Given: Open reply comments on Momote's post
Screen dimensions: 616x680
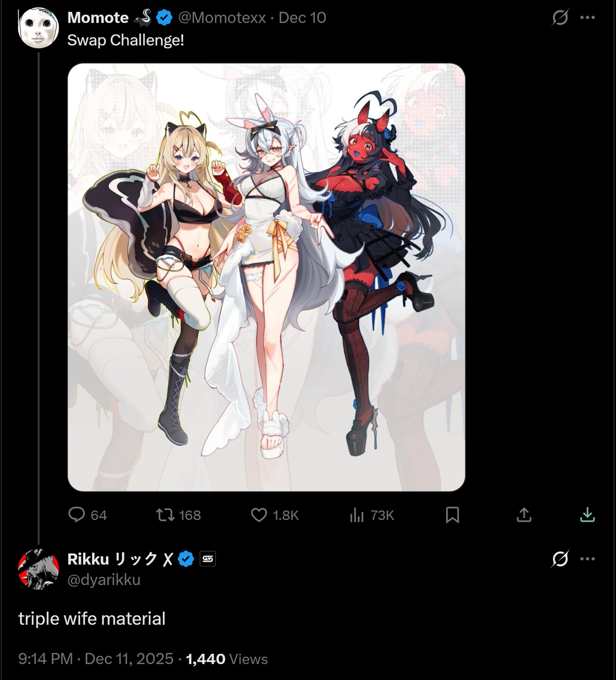Looking at the screenshot, I should click(87, 515).
